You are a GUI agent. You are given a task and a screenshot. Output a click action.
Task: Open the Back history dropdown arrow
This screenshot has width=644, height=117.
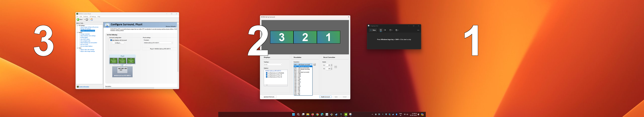(x=84, y=19)
